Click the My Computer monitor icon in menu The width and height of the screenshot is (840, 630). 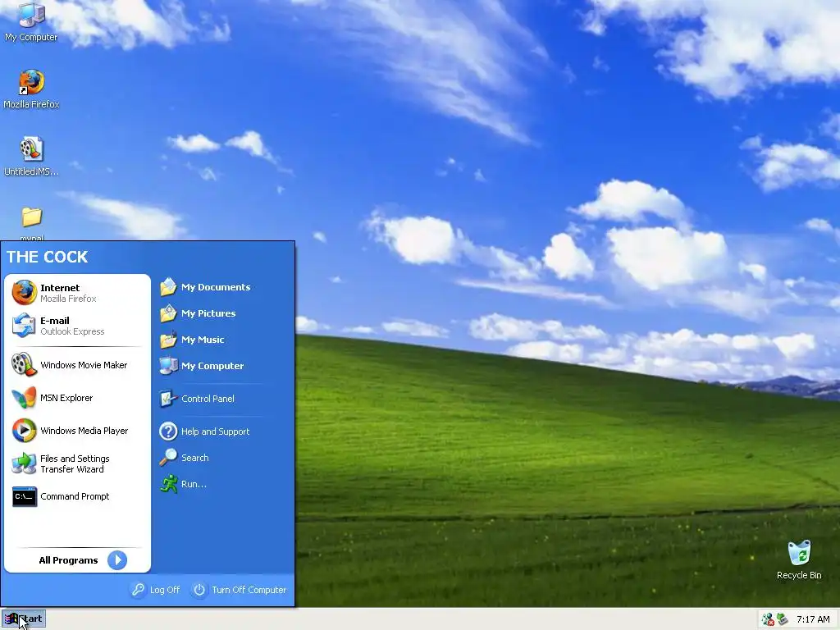point(168,365)
